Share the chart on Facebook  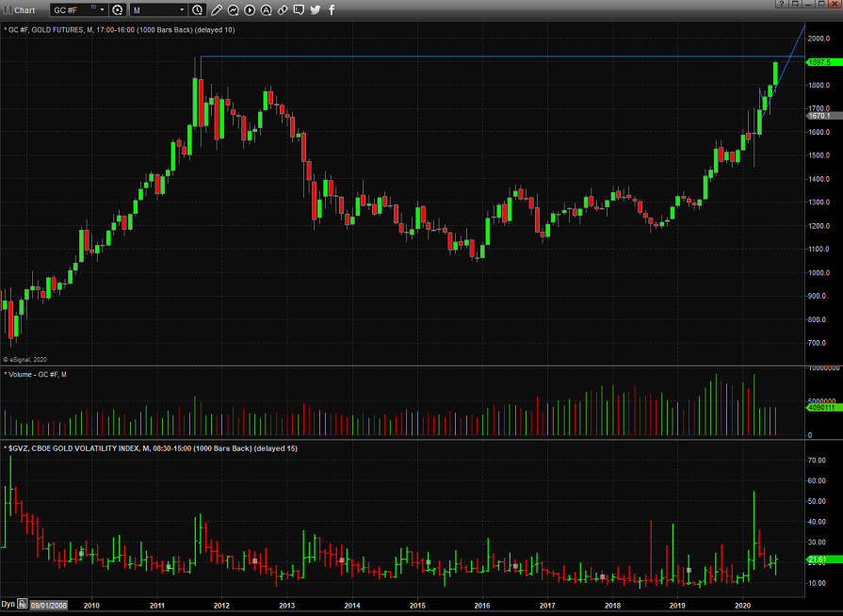[x=332, y=9]
